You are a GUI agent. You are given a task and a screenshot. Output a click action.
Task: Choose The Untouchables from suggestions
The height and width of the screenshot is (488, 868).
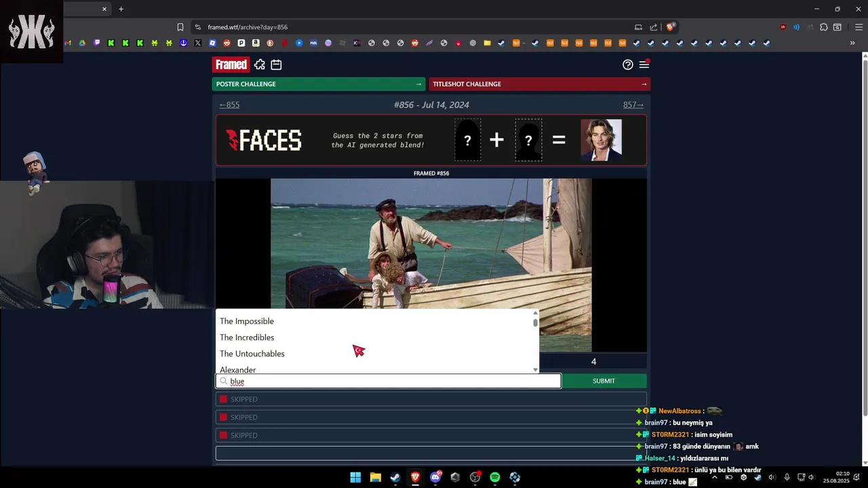(x=252, y=354)
